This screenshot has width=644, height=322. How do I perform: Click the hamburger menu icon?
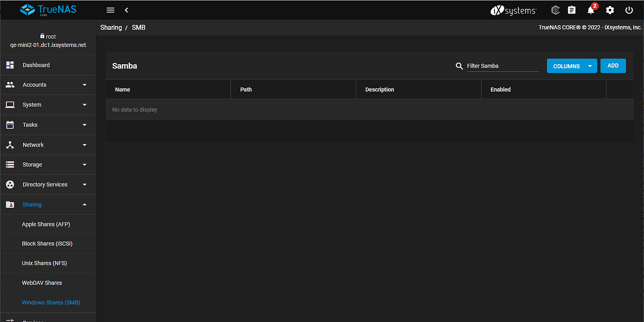pos(110,10)
